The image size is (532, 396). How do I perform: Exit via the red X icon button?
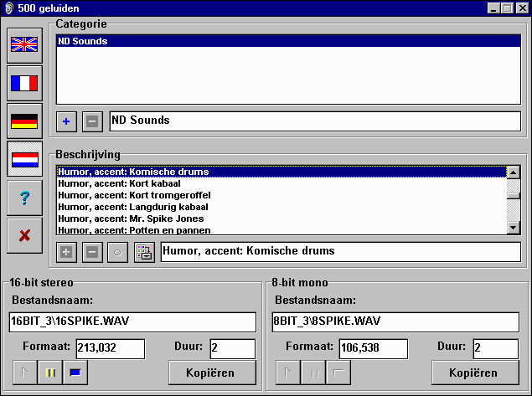[x=24, y=235]
